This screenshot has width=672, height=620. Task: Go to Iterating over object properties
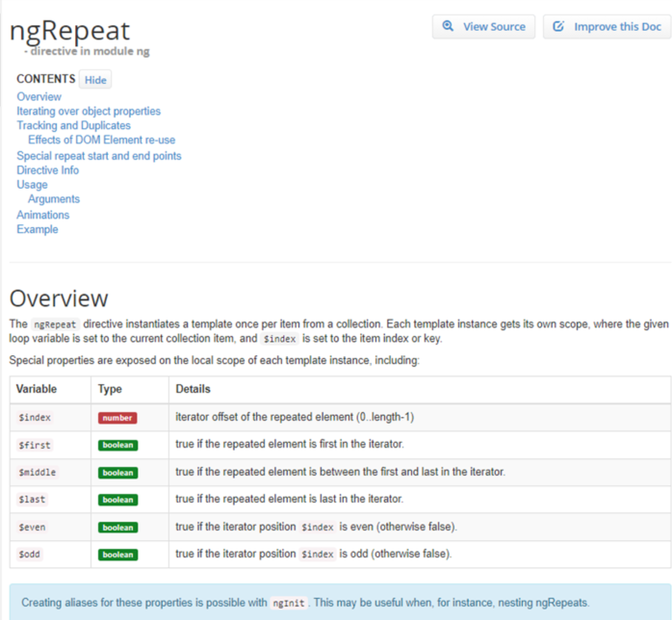(x=89, y=112)
